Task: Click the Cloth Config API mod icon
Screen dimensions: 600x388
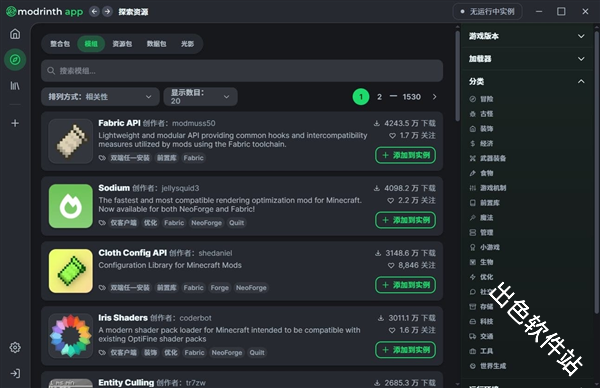Action: (71, 271)
